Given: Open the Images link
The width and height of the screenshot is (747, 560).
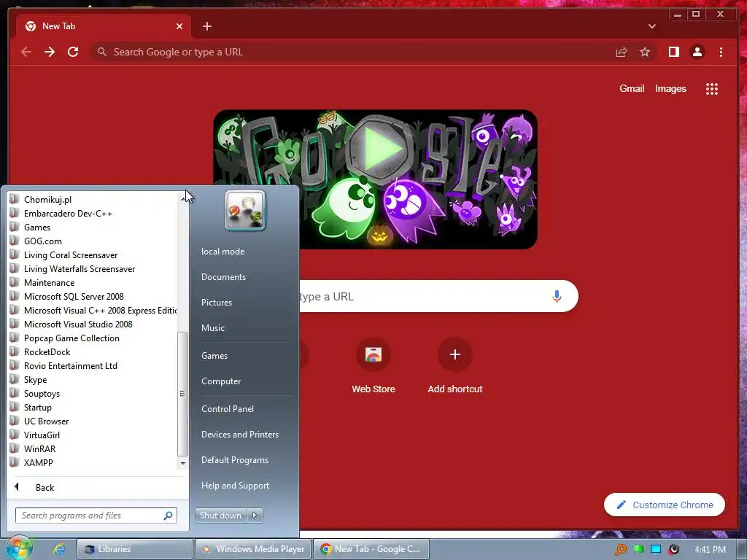Looking at the screenshot, I should [x=670, y=88].
